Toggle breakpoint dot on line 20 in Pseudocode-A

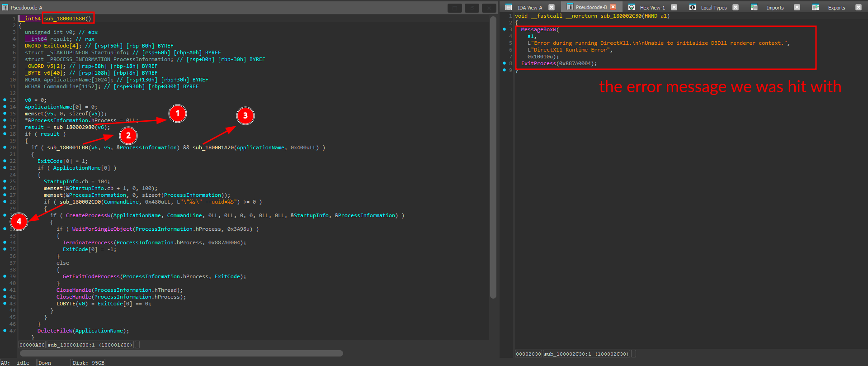(5, 147)
